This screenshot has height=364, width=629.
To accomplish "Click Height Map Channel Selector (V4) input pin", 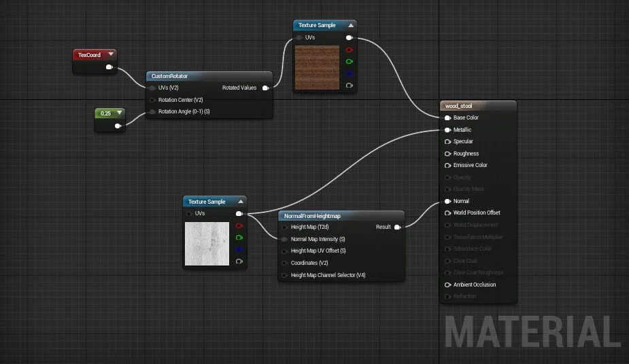I will (284, 275).
